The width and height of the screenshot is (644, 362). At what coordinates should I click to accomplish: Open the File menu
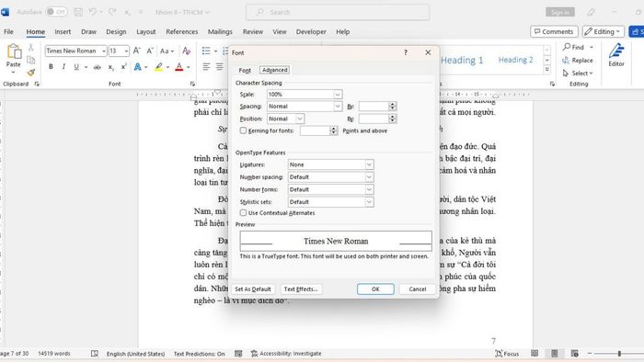coord(8,31)
